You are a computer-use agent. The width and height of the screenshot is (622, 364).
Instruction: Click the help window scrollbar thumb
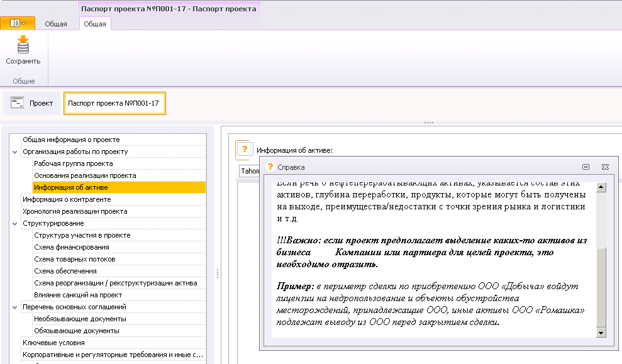click(601, 286)
